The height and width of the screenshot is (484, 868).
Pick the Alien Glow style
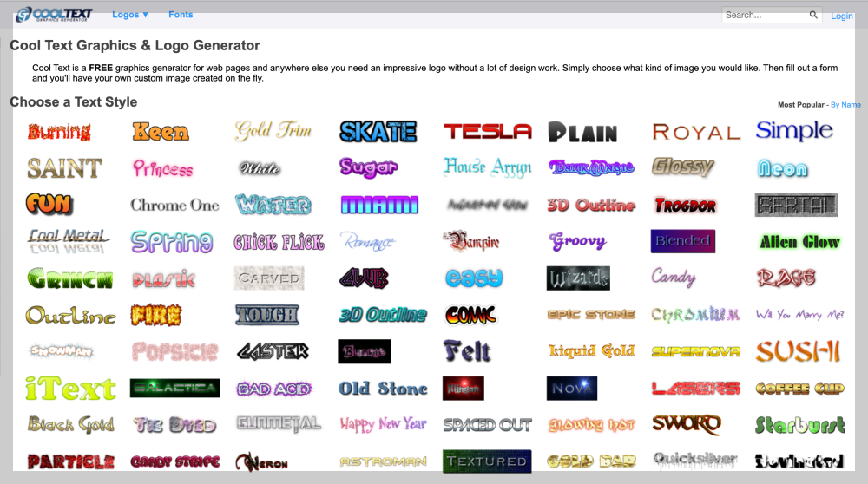tap(799, 242)
